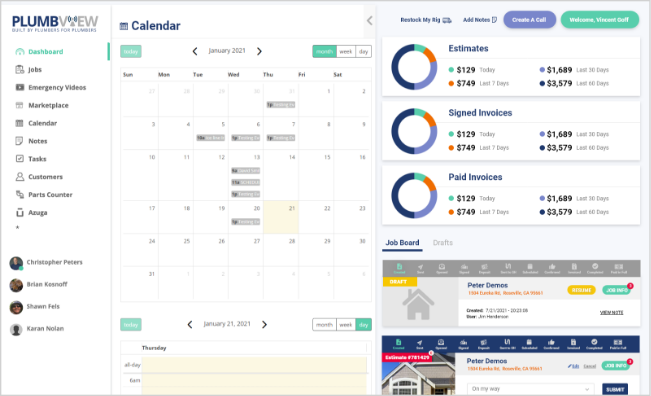Open the Azuga sidebar icon

click(20, 213)
